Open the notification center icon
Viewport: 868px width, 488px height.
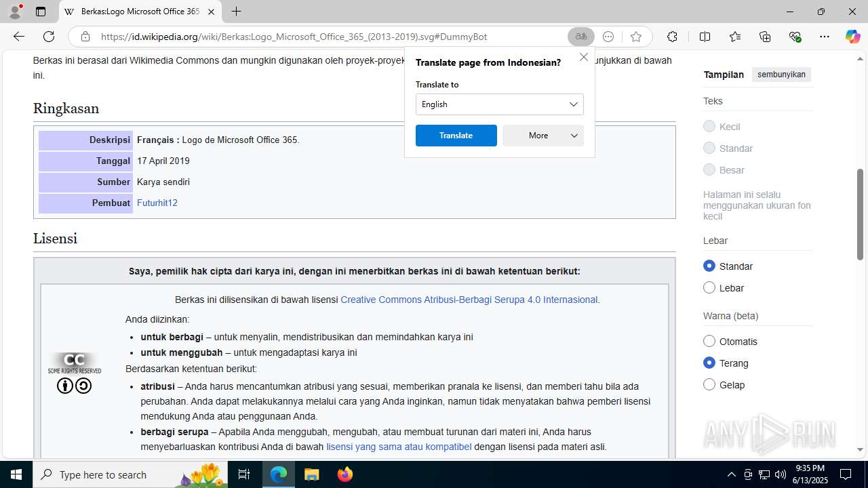click(x=846, y=474)
